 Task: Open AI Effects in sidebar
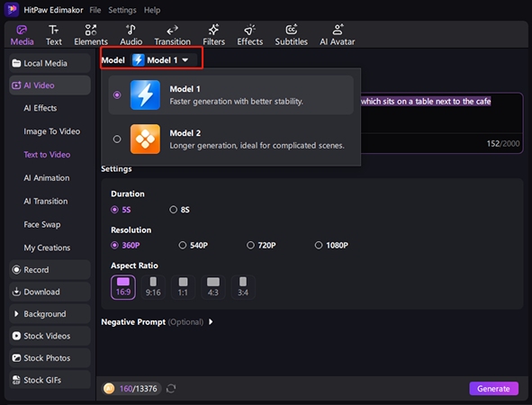click(x=40, y=108)
